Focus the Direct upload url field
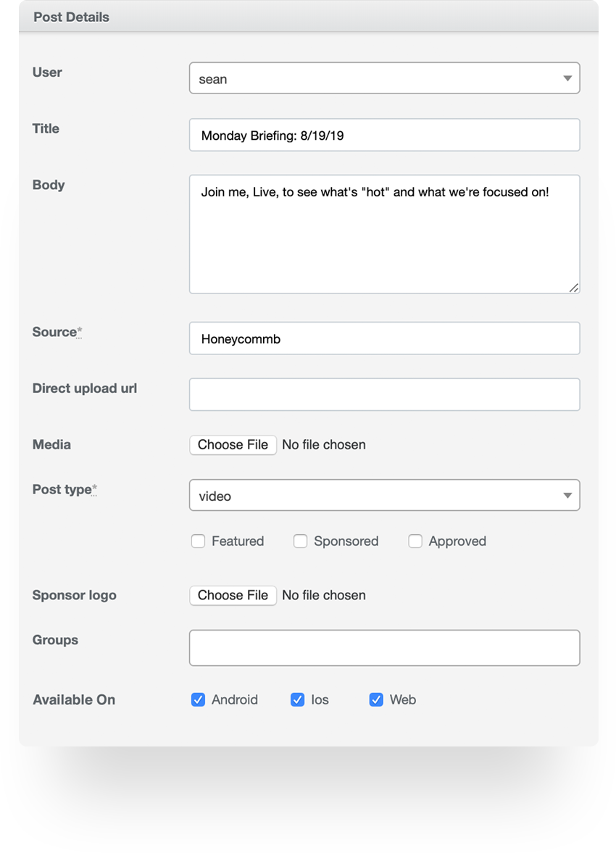The image size is (616, 853). [x=384, y=394]
